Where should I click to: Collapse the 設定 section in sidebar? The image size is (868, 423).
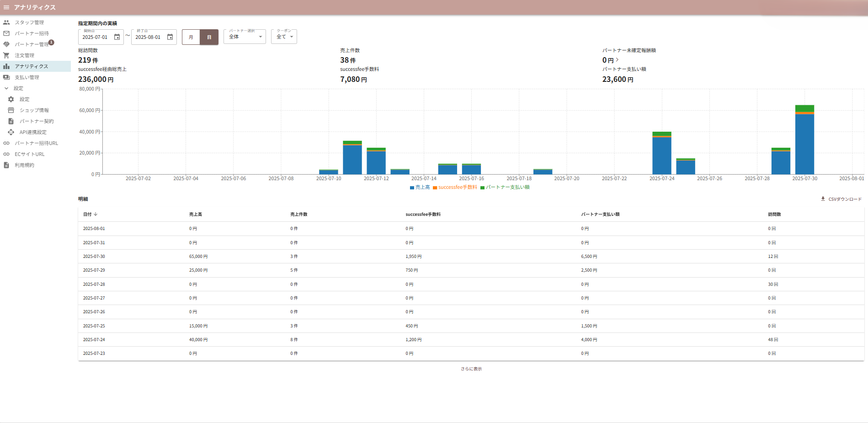[6, 88]
